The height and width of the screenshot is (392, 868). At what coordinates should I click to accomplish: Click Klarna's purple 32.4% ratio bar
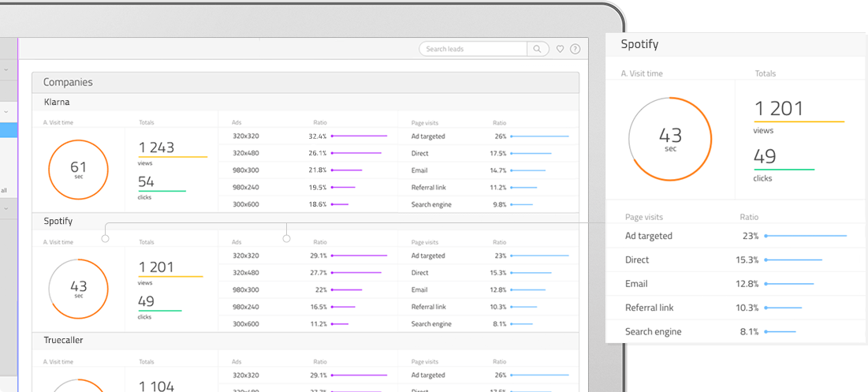pos(359,136)
